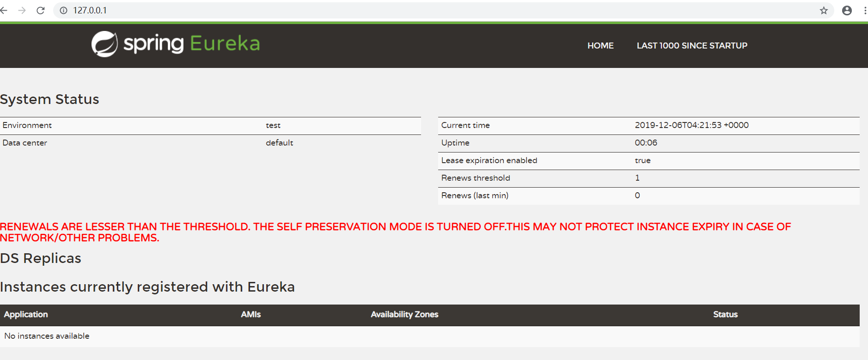Click the browser forward arrow
Screen dimensions: 868x360
coord(22,10)
